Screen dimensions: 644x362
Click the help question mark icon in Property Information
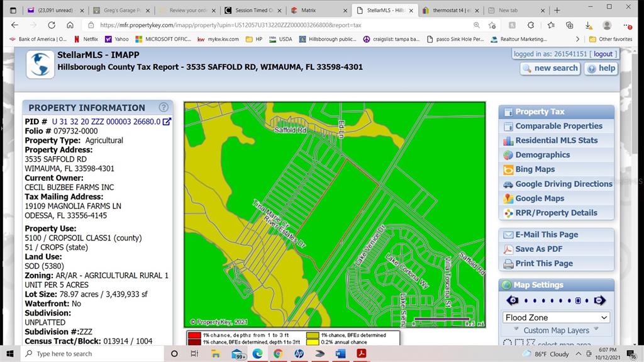pyautogui.click(x=164, y=108)
